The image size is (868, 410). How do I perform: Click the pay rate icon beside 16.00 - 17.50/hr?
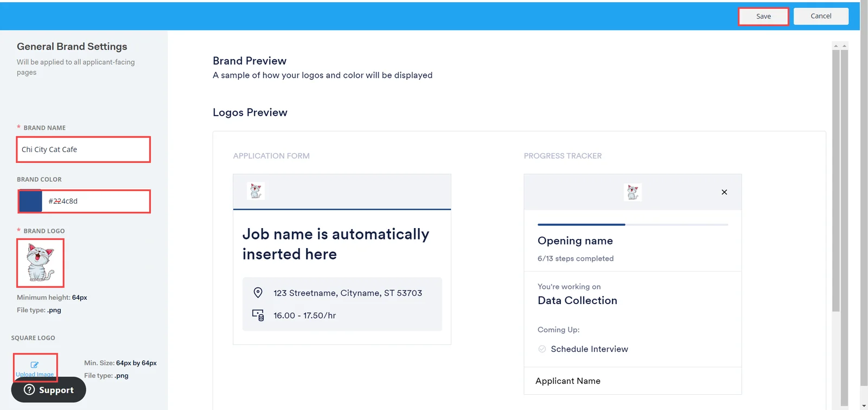[258, 315]
